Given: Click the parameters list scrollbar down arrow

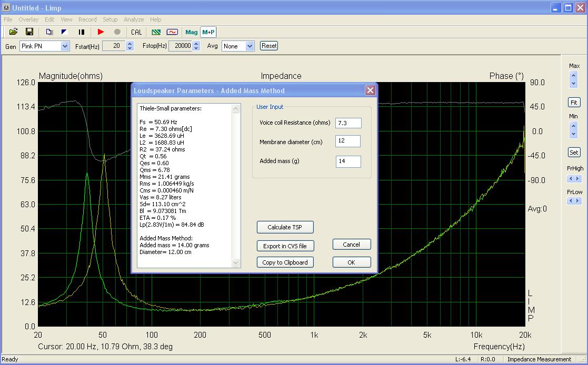Looking at the screenshot, I should pos(235,262).
